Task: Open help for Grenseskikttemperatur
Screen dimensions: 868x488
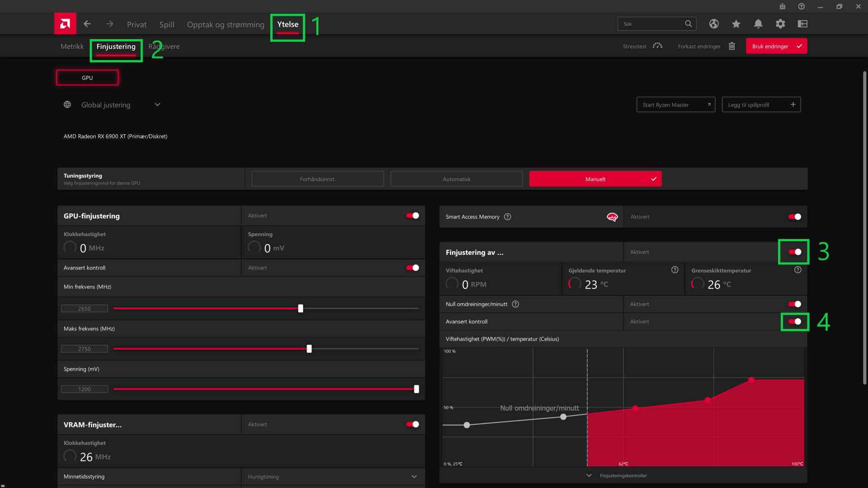Action: click(797, 270)
